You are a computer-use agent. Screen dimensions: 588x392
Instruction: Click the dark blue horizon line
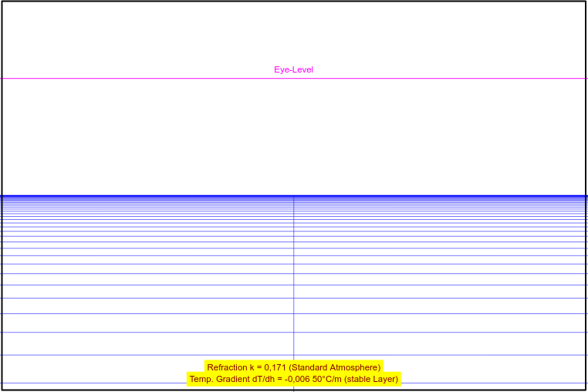(x=154, y=195)
